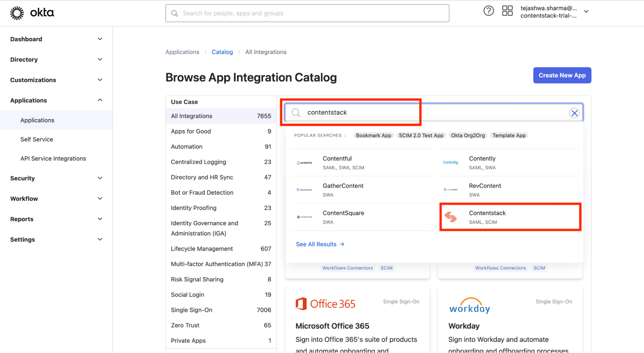Viewport: 644px width, 353px height.
Task: Expand the Security menu
Action: pos(100,178)
